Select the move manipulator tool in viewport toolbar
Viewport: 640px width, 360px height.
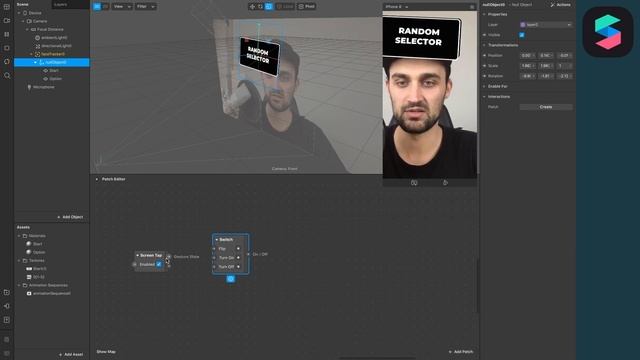(252, 7)
